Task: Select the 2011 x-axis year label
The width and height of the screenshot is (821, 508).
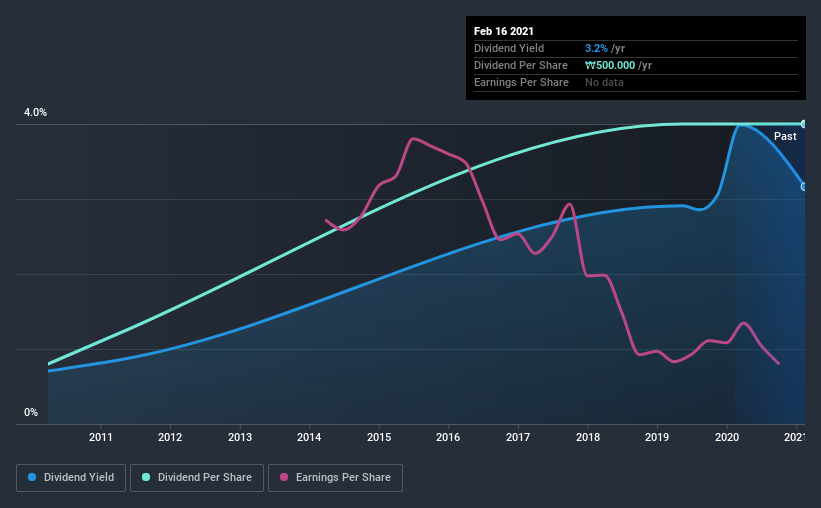Action: (100, 437)
